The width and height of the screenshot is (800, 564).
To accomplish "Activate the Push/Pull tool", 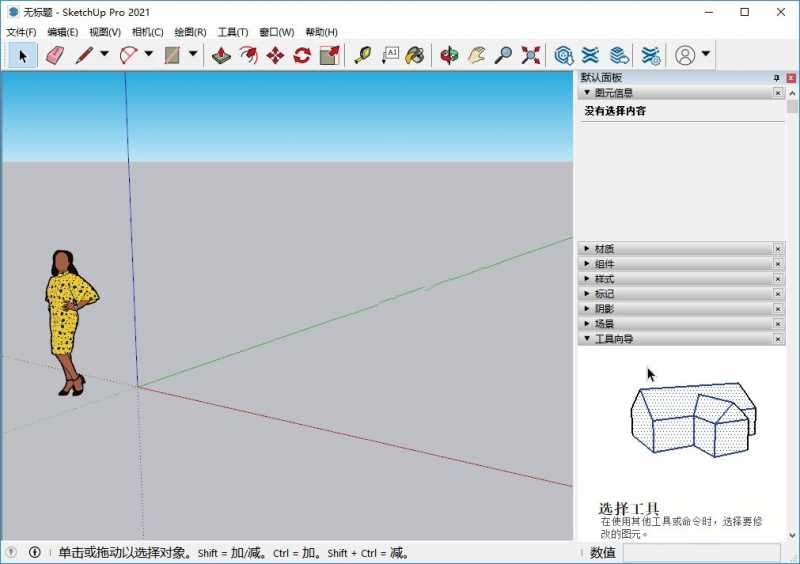I will (221, 55).
